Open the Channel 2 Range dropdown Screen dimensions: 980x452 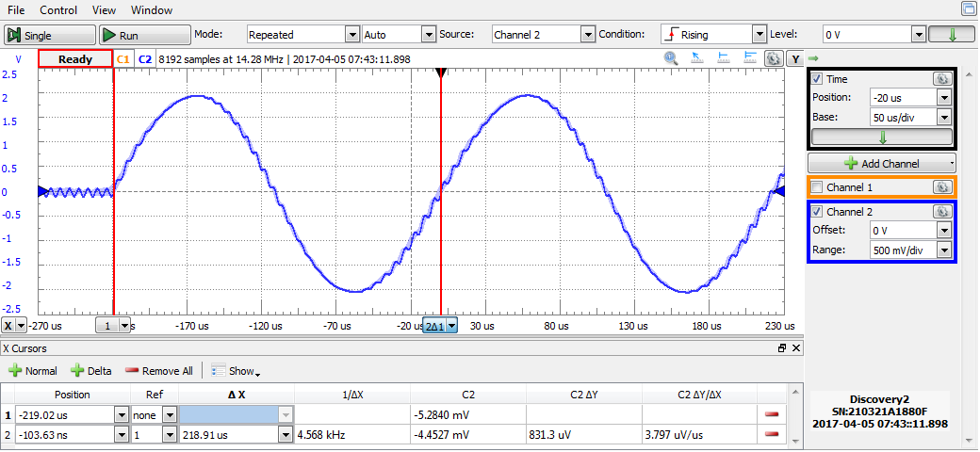coord(944,250)
